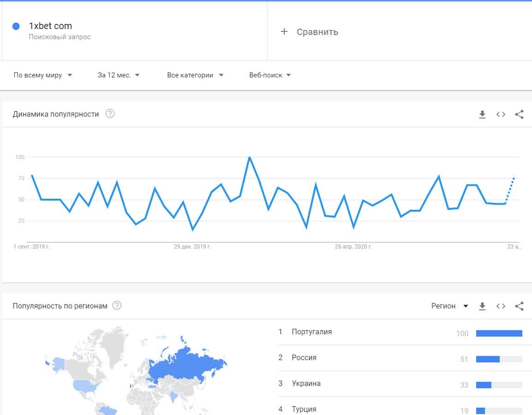
Task: Select Португалия in the region ranking
Action: pyautogui.click(x=311, y=332)
